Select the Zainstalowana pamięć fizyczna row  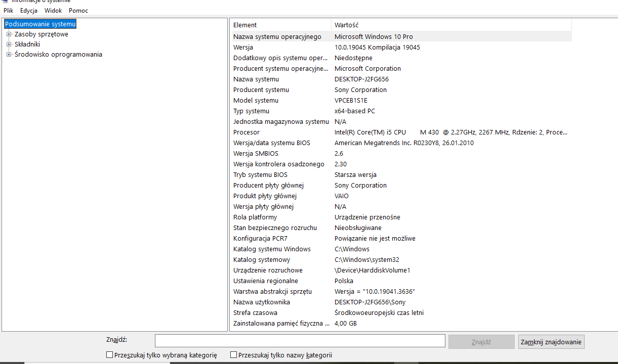click(x=401, y=323)
